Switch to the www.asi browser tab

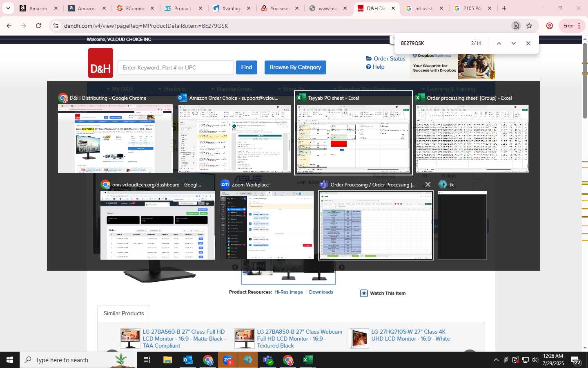[x=327, y=8]
